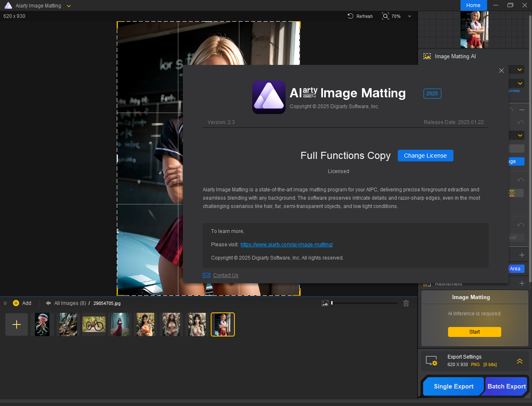Screen dimensions: 532x406
Task: Click the Change License button
Action: pos(426,156)
